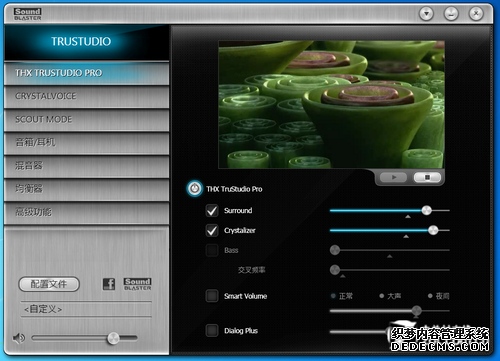Toggle the THX TruStudio Pro power button
The width and height of the screenshot is (500, 361).
coord(195,189)
